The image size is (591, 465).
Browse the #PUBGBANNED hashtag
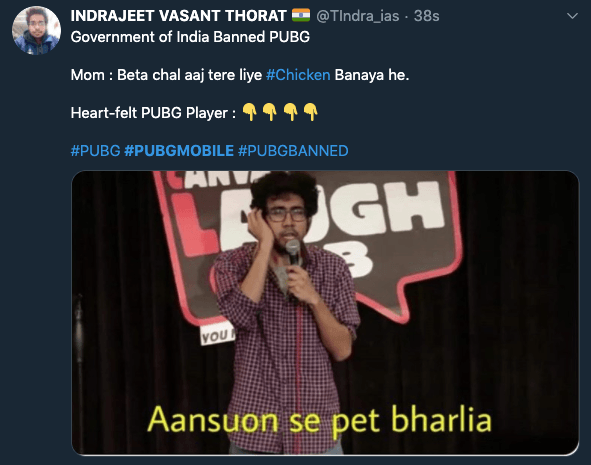pyautogui.click(x=293, y=151)
